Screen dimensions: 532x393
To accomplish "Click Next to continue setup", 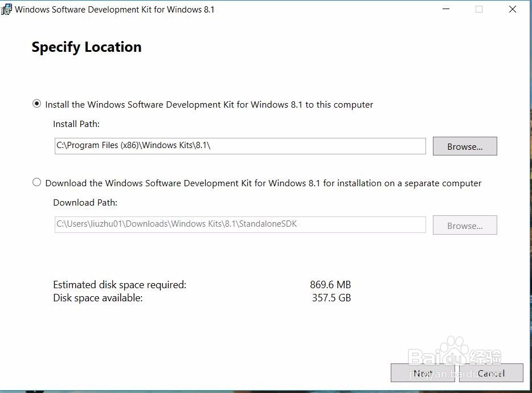I will (x=423, y=373).
